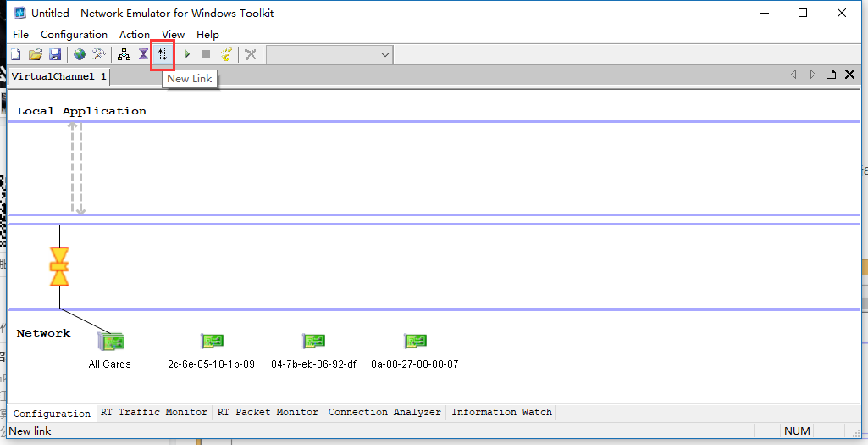Click the Network section label
868x445 pixels.
pos(44,333)
